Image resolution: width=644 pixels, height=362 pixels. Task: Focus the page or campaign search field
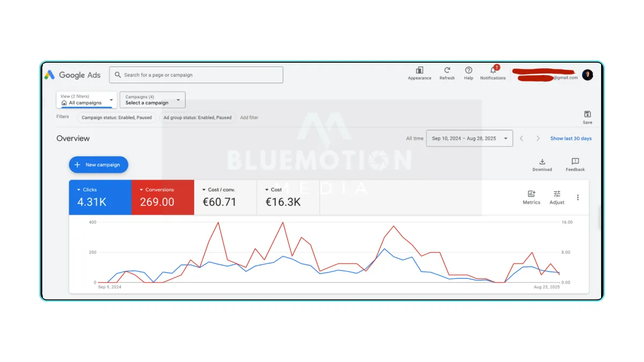pyautogui.click(x=196, y=75)
